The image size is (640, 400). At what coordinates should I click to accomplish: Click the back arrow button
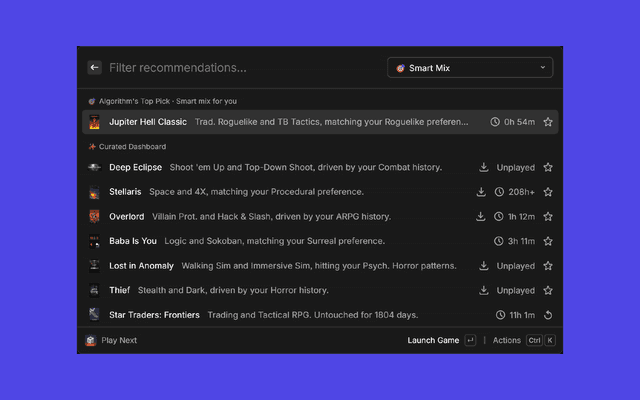click(94, 68)
